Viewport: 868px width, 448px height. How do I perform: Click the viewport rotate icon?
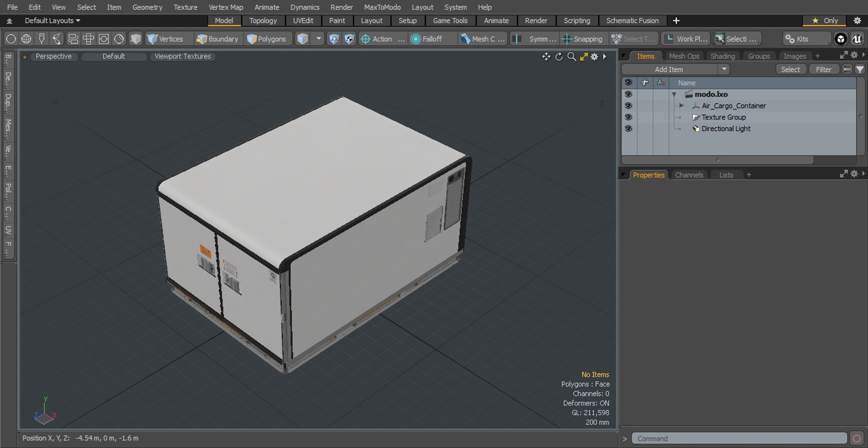[x=559, y=57]
